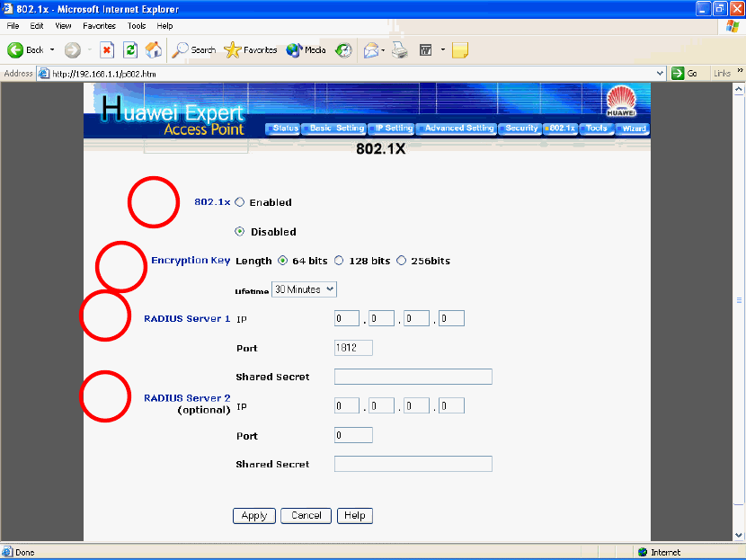Image resolution: width=746 pixels, height=560 pixels.
Task: Click the Help button at the page bottom
Action: coord(355,516)
